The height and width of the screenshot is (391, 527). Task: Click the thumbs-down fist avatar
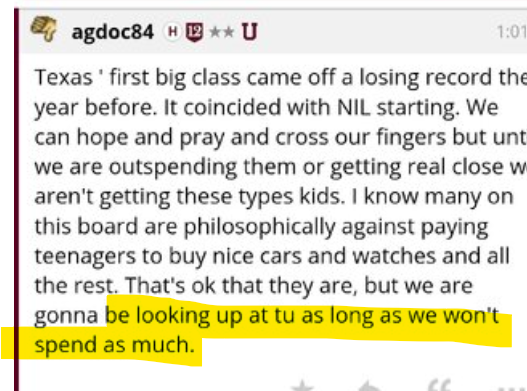44,29
